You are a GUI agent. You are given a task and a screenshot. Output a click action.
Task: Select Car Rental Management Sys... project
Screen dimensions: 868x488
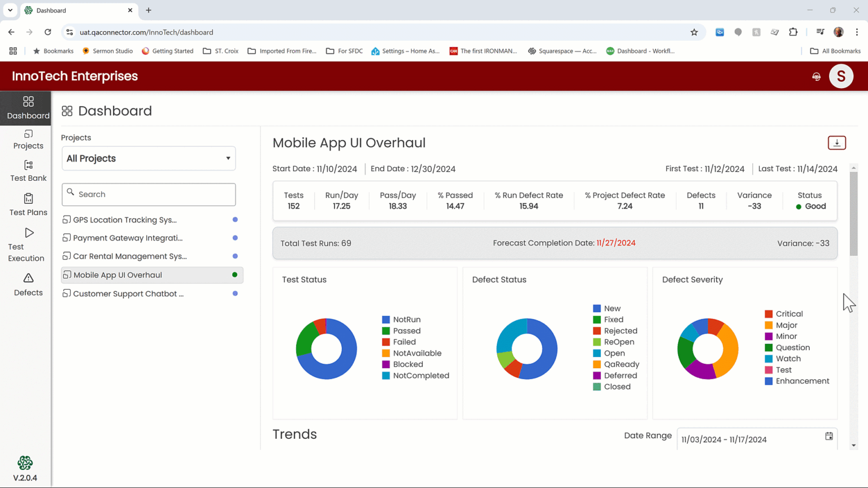coord(153,256)
